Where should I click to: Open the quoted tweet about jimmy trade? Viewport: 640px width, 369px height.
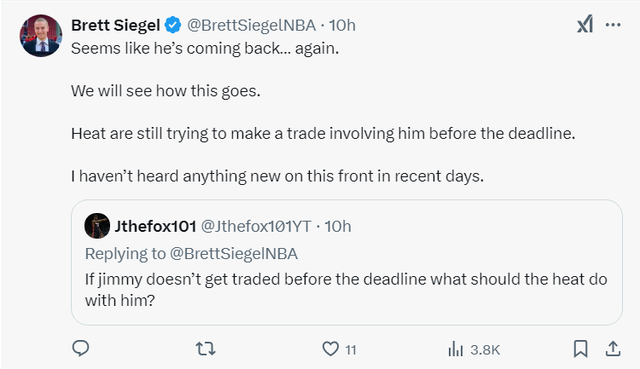(347, 262)
